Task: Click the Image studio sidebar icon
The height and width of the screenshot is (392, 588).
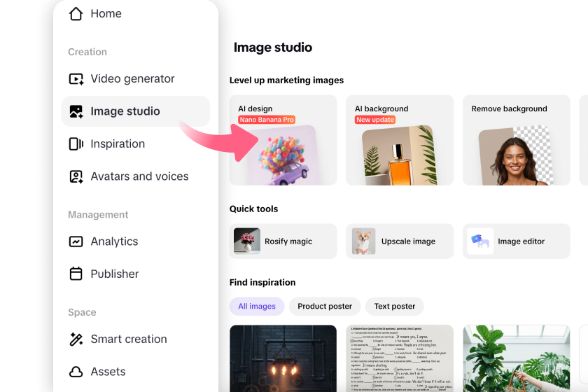Action: pyautogui.click(x=76, y=111)
